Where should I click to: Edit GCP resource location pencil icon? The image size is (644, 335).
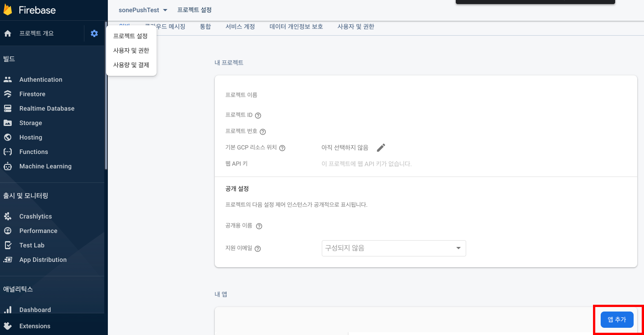(381, 148)
